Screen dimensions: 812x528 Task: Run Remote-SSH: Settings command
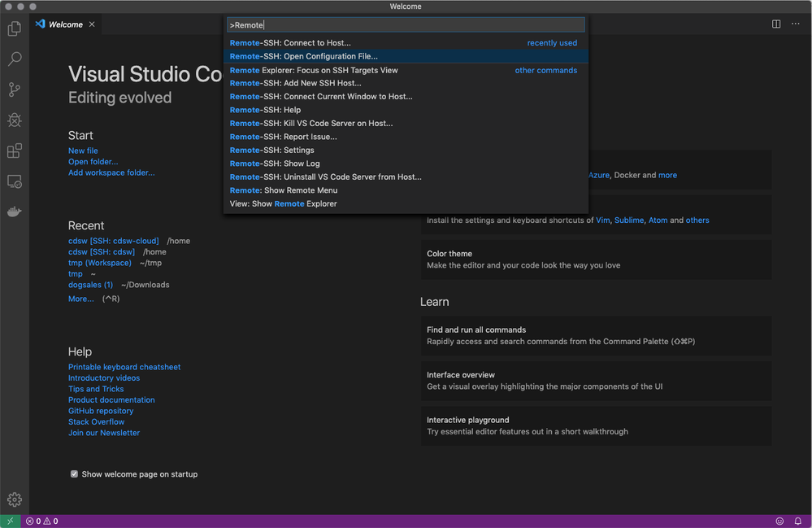pyautogui.click(x=406, y=151)
